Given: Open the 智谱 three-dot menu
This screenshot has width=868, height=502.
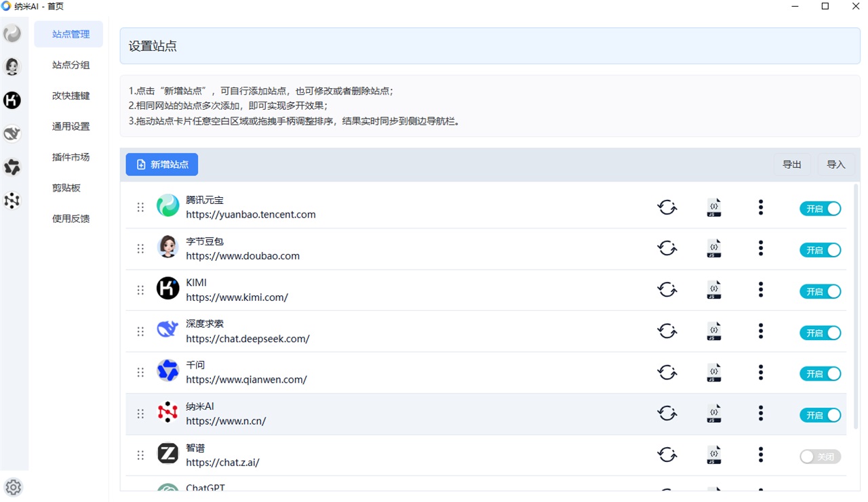Looking at the screenshot, I should (761, 455).
